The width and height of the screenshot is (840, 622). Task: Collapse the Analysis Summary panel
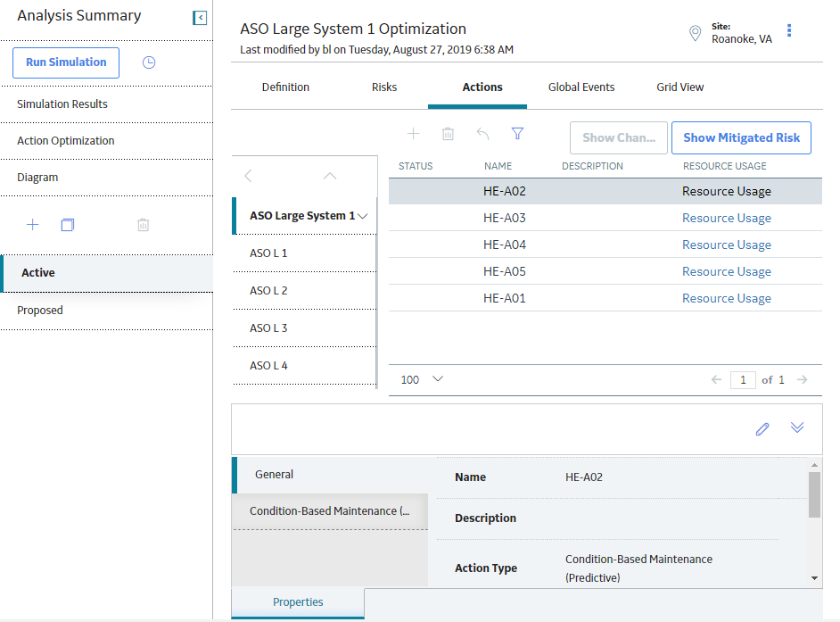(200, 18)
